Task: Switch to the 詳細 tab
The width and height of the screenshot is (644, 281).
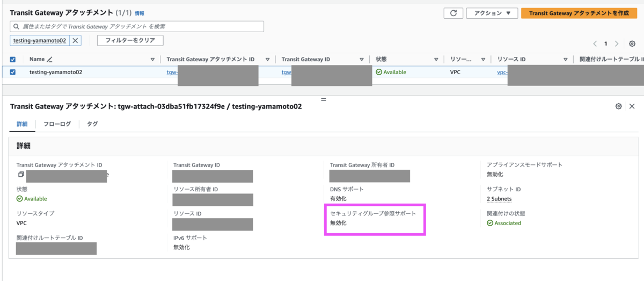Action: pyautogui.click(x=23, y=124)
